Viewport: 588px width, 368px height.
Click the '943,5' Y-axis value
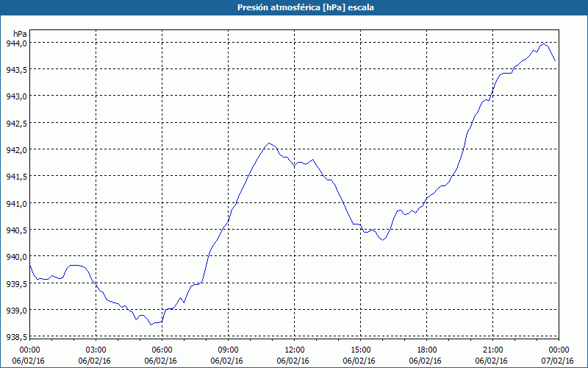click(16, 70)
